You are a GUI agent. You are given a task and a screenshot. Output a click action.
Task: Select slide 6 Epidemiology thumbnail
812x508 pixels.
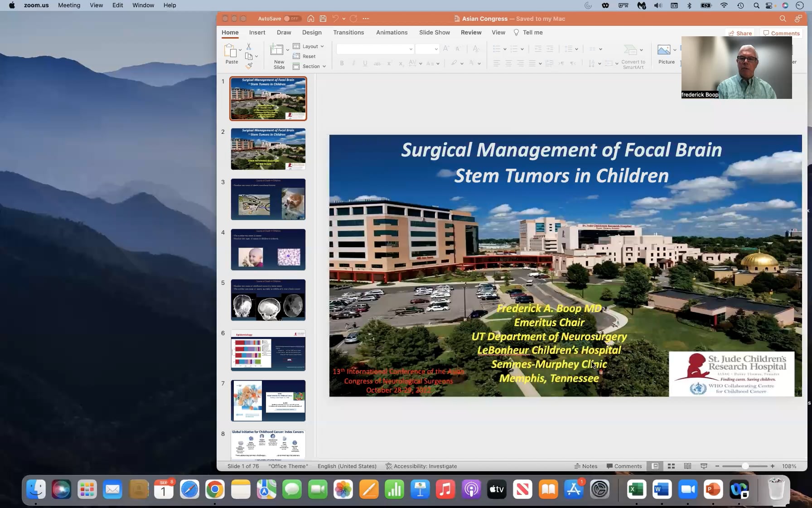click(x=268, y=350)
